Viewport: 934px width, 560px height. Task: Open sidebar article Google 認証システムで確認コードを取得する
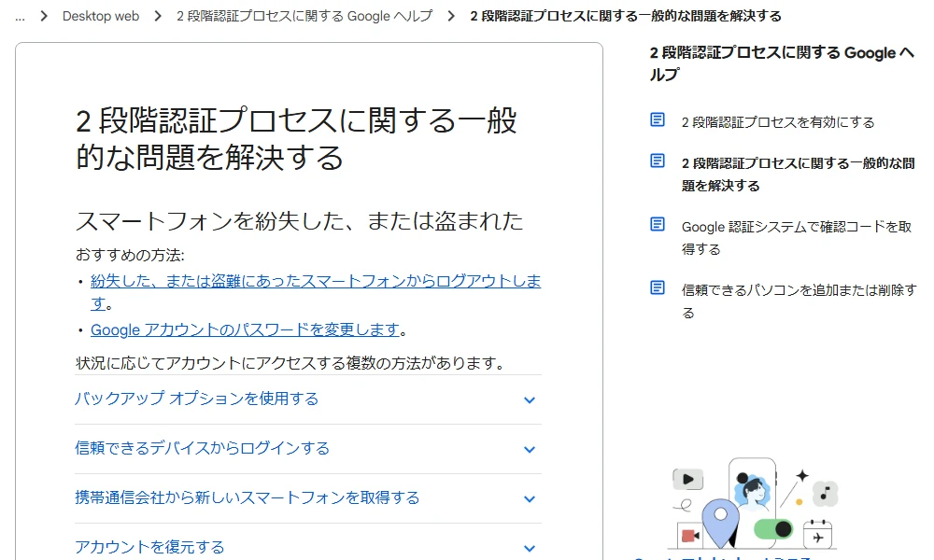(x=797, y=237)
